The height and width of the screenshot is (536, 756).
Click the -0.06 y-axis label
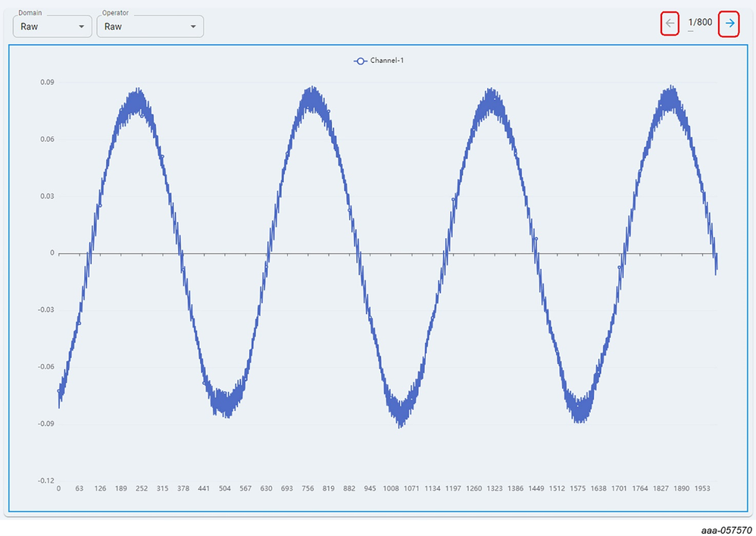(45, 367)
